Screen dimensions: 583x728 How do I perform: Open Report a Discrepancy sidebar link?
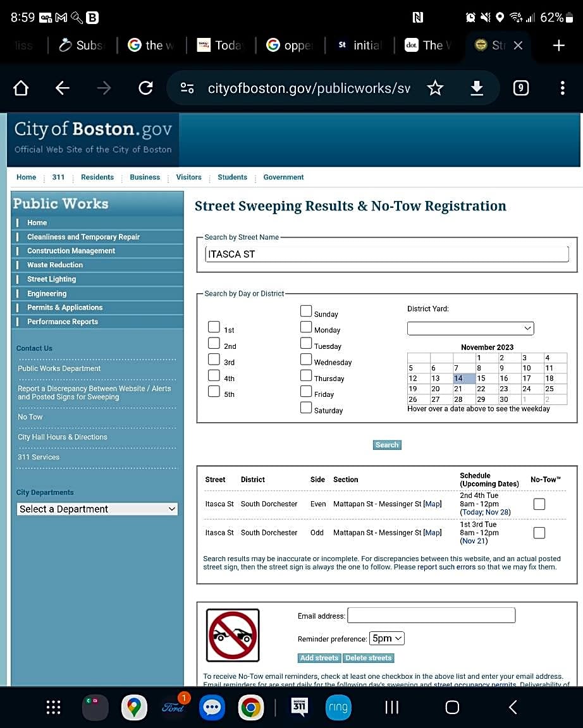pyautogui.click(x=94, y=393)
